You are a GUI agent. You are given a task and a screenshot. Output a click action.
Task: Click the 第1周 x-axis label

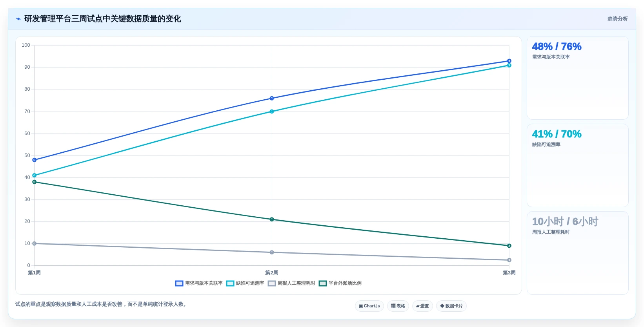[34, 273]
